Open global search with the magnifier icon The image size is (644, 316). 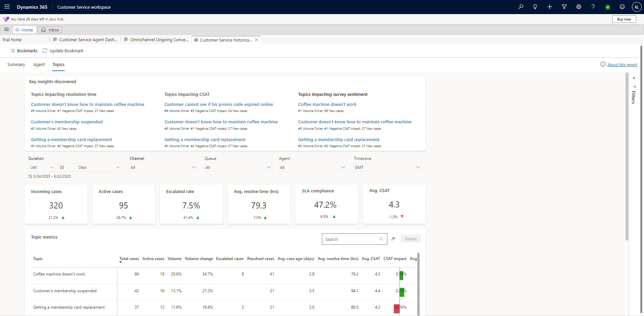pos(521,7)
